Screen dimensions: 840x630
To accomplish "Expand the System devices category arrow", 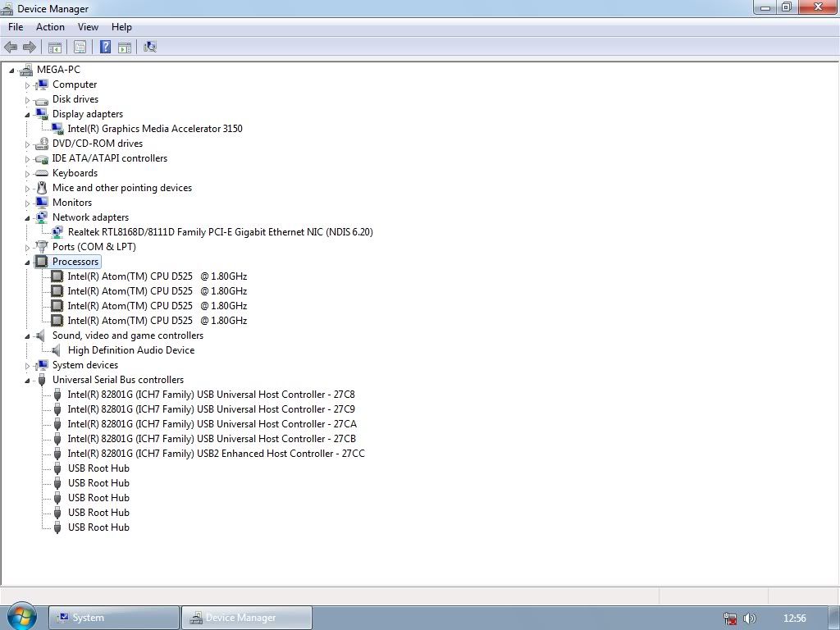I will click(27, 365).
